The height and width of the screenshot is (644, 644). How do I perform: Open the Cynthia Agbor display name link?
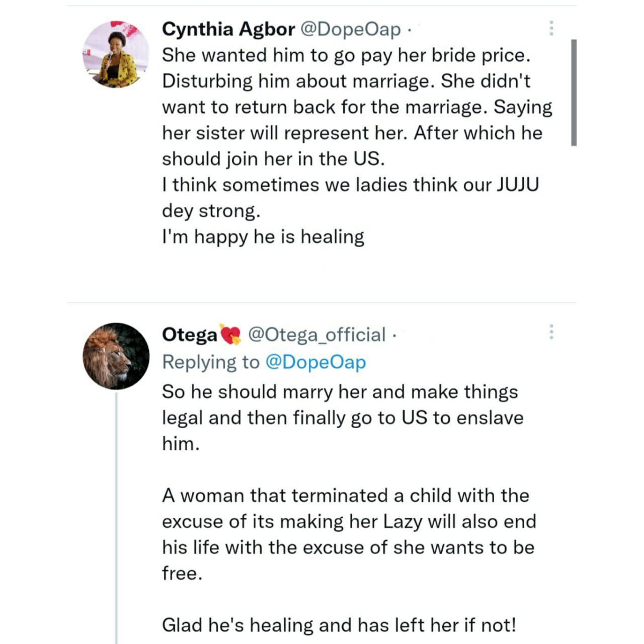228,29
